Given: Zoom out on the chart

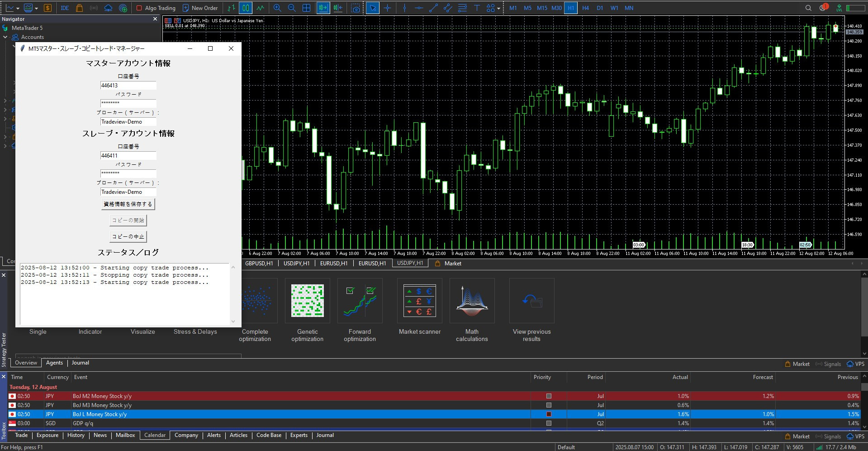Looking at the screenshot, I should pos(292,8).
